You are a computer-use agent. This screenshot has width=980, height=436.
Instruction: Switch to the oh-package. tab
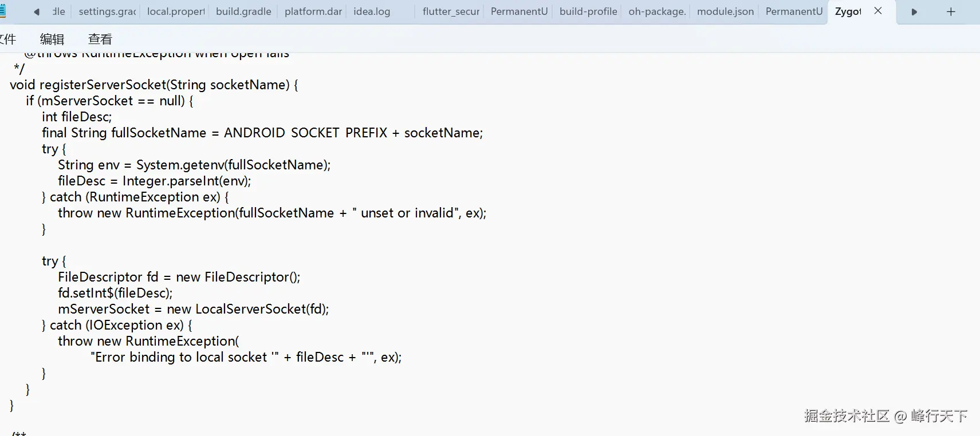[x=657, y=11]
